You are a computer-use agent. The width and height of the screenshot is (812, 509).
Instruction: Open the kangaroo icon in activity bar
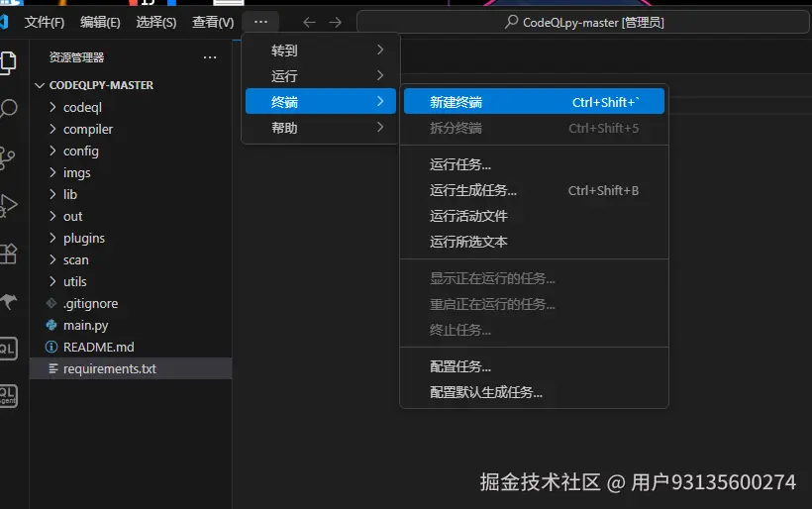(8, 301)
